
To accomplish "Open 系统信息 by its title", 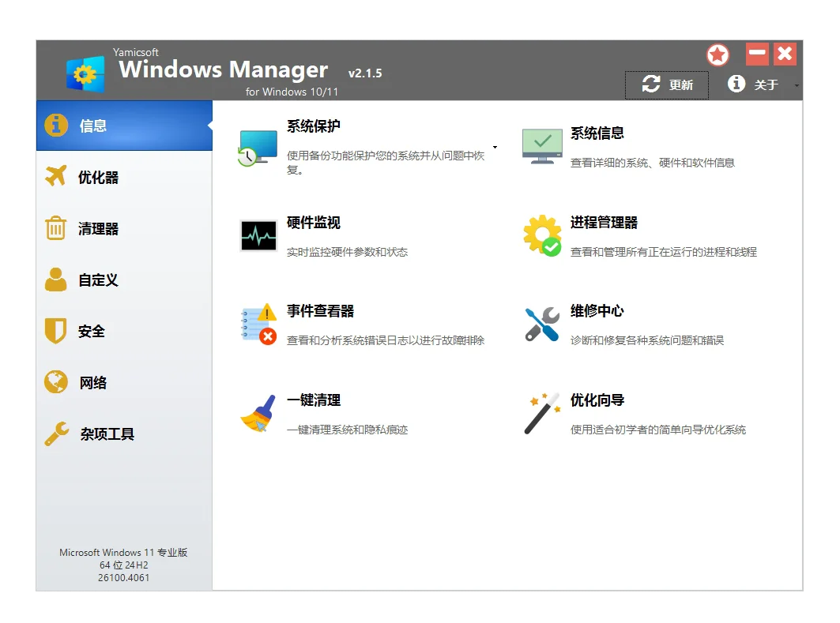I will [597, 133].
